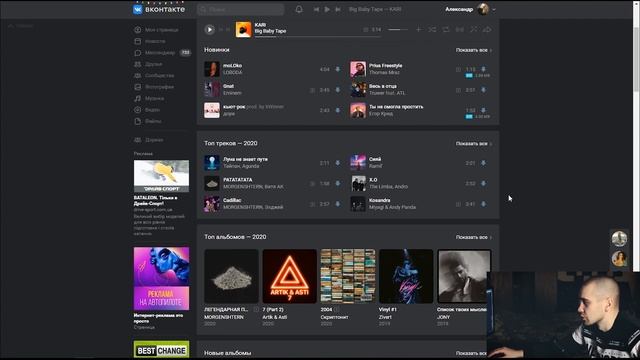Add the current track using the plus icon

(418, 29)
